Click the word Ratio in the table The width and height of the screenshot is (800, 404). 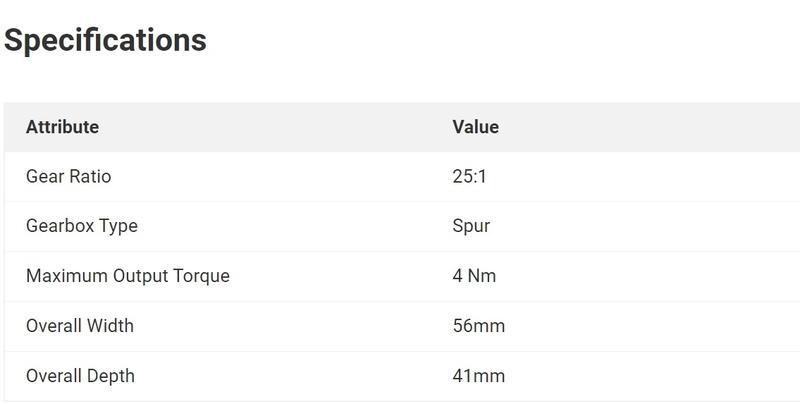(90, 177)
